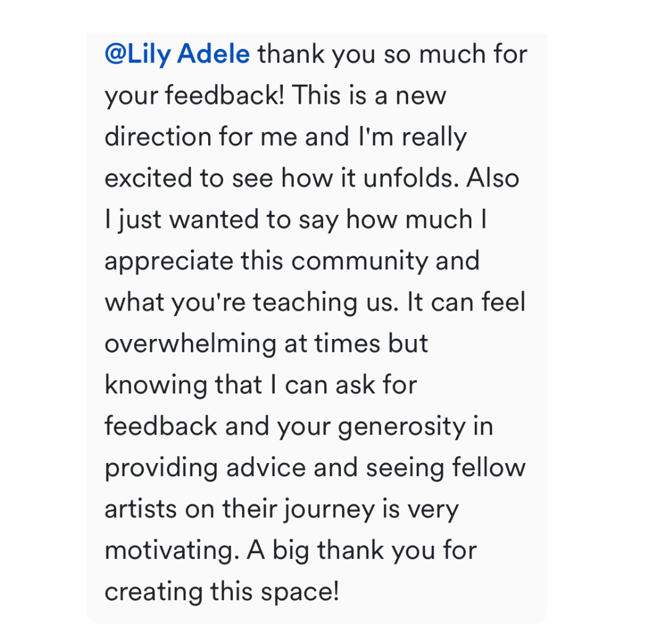
Task: Click the word 'Also' ending the fourth line
Action: point(493,178)
